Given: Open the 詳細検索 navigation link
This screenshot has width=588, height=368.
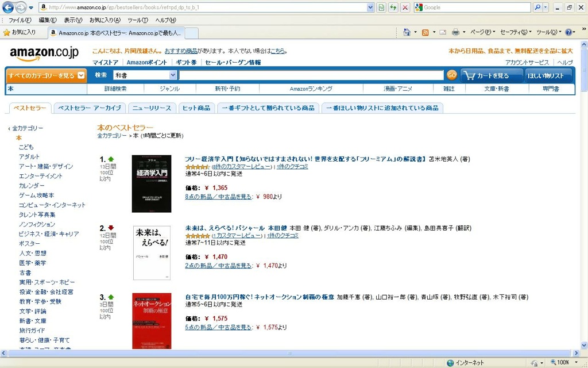Looking at the screenshot, I should point(115,89).
